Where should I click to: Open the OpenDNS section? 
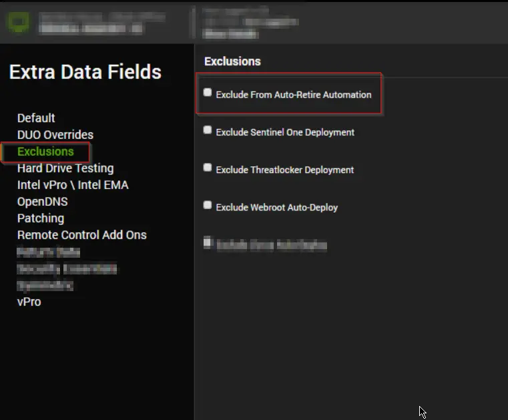coord(43,202)
